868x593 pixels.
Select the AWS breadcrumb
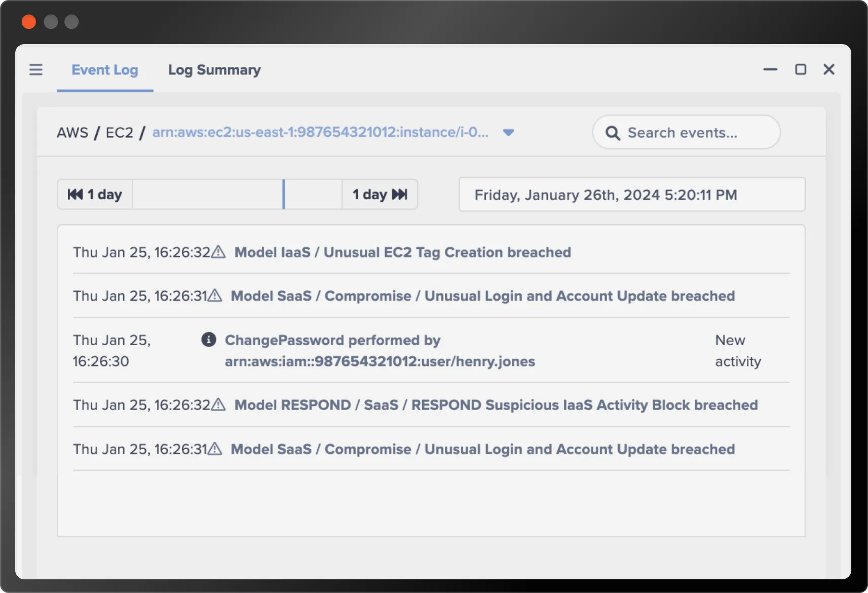tap(72, 132)
